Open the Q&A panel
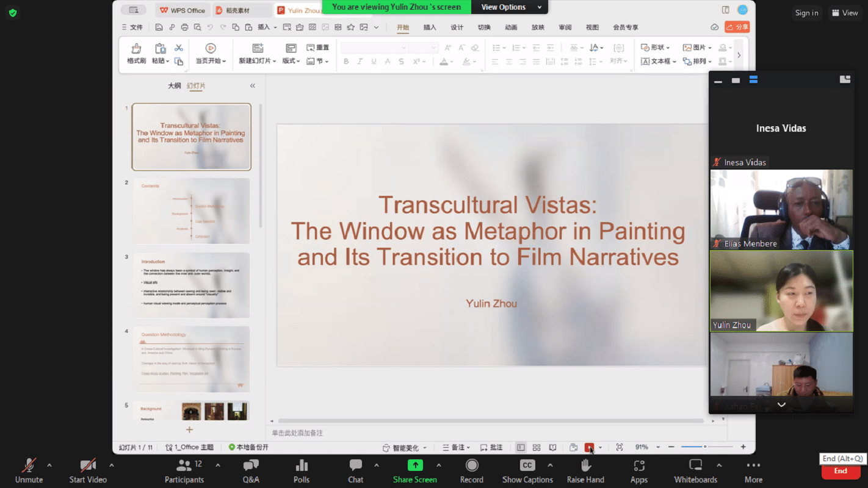Screen dimensions: 868x488 (x=251, y=466)
